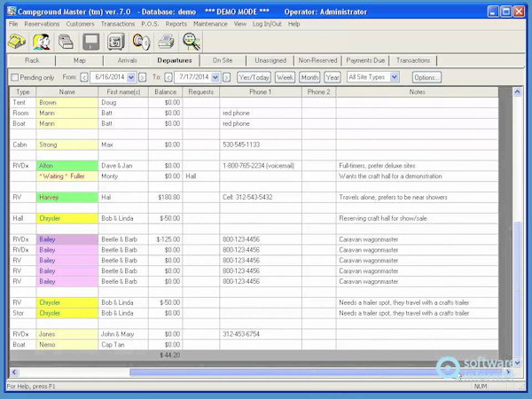Click the printer toolbar icon

click(167, 42)
